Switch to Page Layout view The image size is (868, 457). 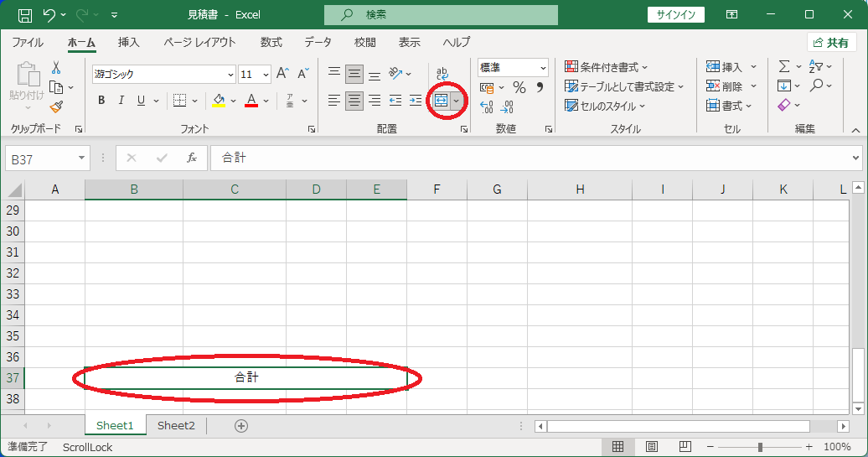click(x=652, y=446)
